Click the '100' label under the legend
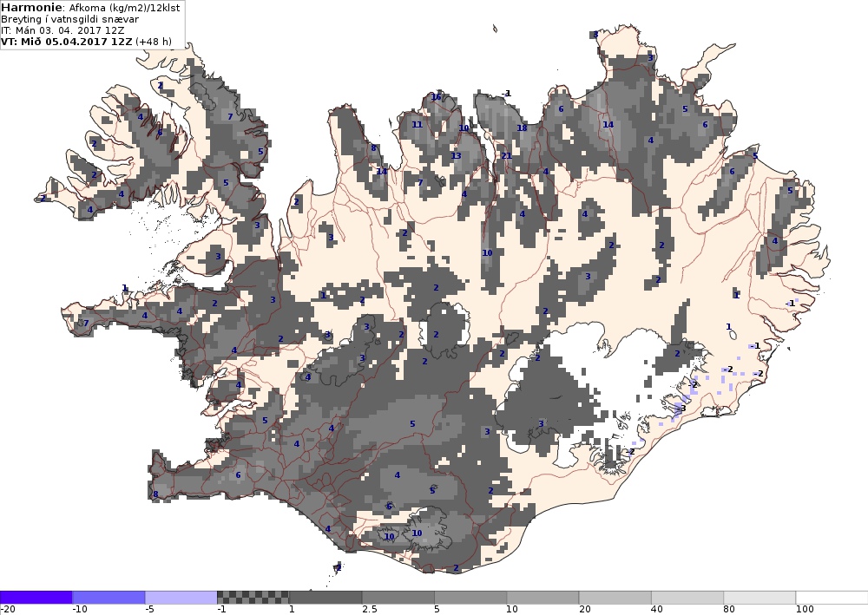Viewport: 868px width, 615px height. point(805,610)
